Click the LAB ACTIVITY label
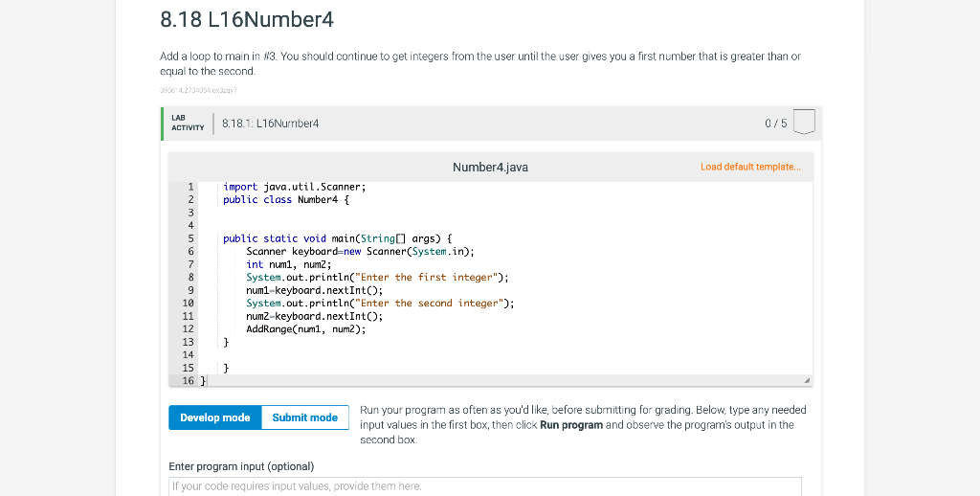The image size is (980, 496). [188, 123]
